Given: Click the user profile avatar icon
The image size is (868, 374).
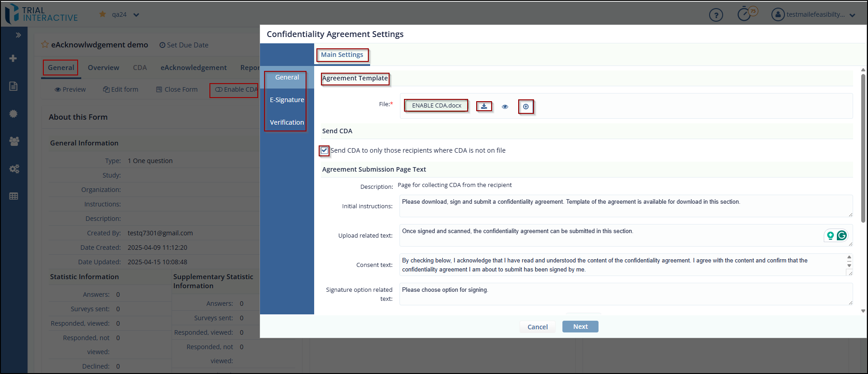Looking at the screenshot, I should coord(778,14).
